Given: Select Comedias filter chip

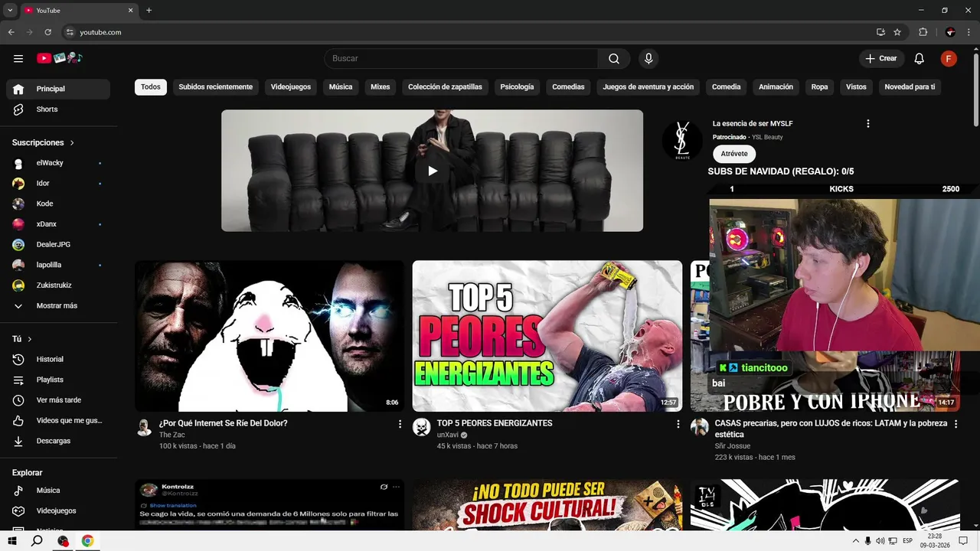Looking at the screenshot, I should (x=568, y=87).
